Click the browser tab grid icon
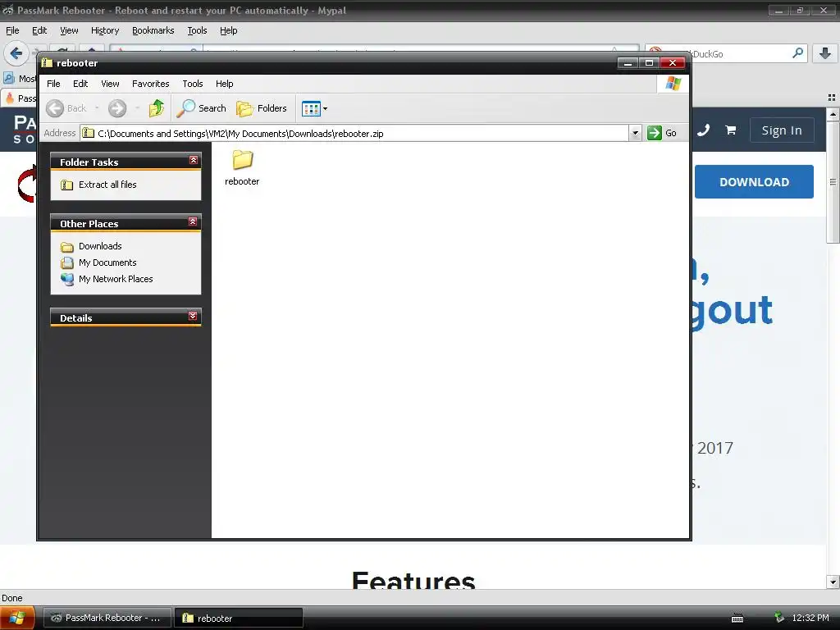 click(x=832, y=98)
